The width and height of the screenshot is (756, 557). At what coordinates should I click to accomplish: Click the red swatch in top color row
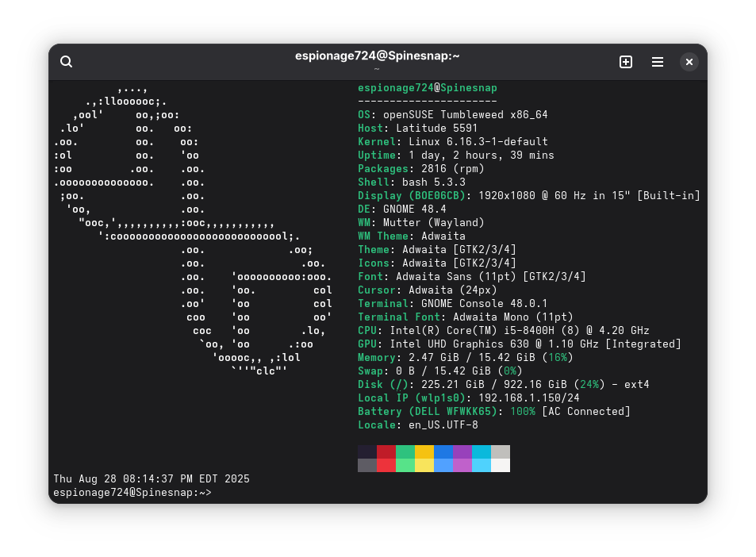point(386,451)
